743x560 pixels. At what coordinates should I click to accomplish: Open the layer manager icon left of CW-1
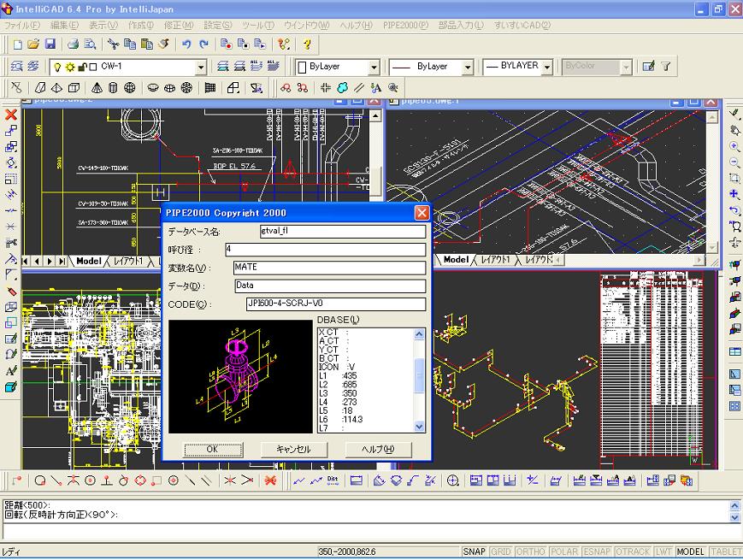16,67
